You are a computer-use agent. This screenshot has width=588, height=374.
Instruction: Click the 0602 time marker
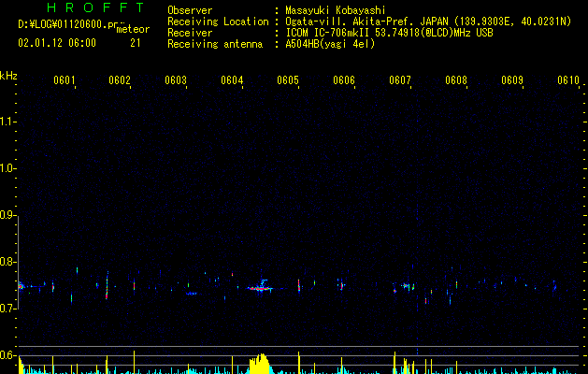pyautogui.click(x=120, y=80)
